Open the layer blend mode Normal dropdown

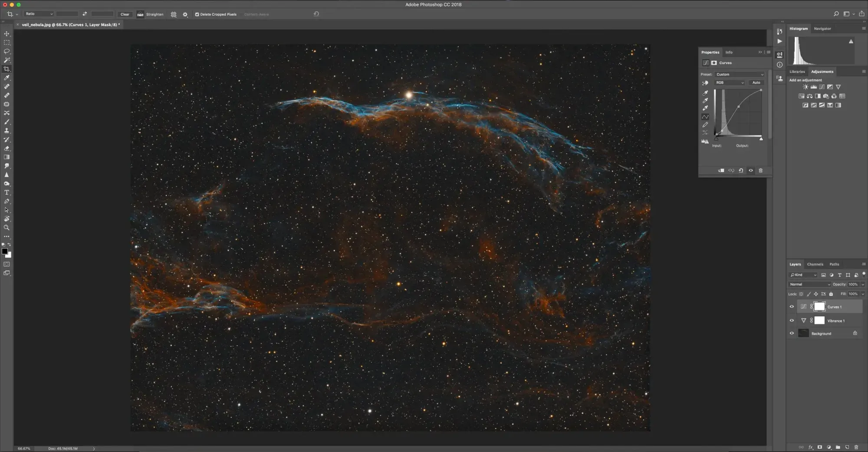click(809, 285)
